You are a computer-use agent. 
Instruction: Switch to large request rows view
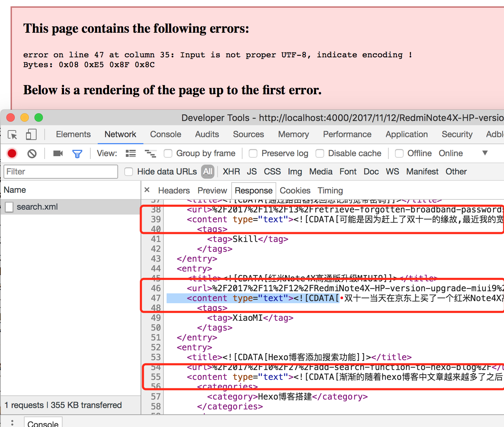pos(131,153)
